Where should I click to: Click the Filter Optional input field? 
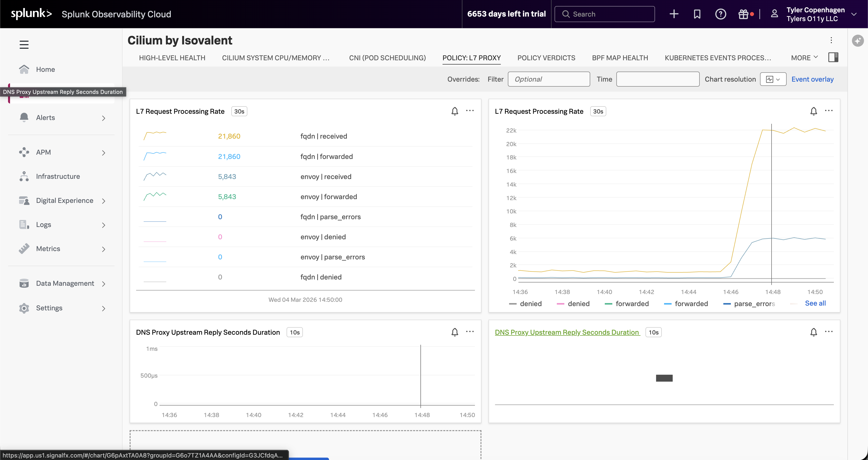[x=549, y=79]
